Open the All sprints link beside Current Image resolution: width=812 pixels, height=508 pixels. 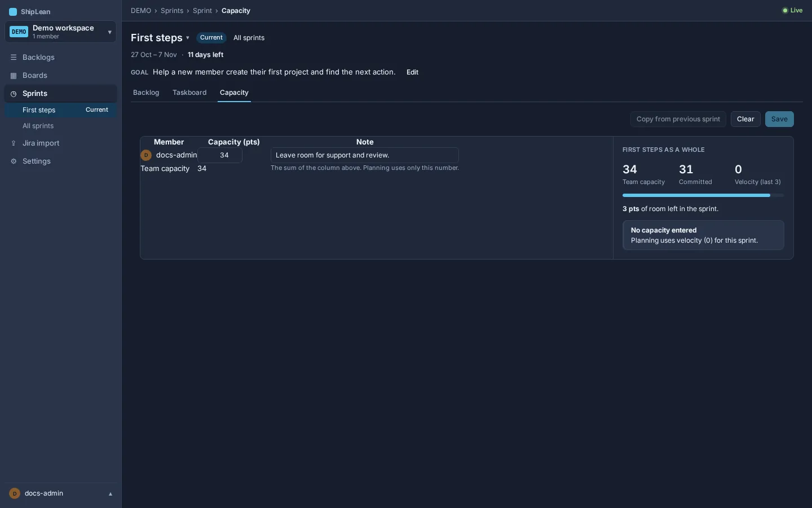tap(249, 38)
